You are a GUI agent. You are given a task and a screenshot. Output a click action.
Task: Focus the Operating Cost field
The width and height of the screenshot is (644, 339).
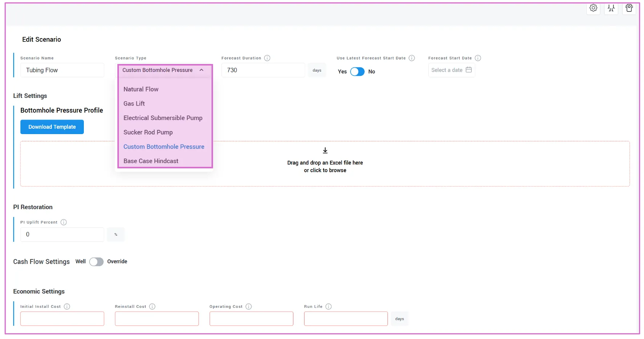click(252, 319)
